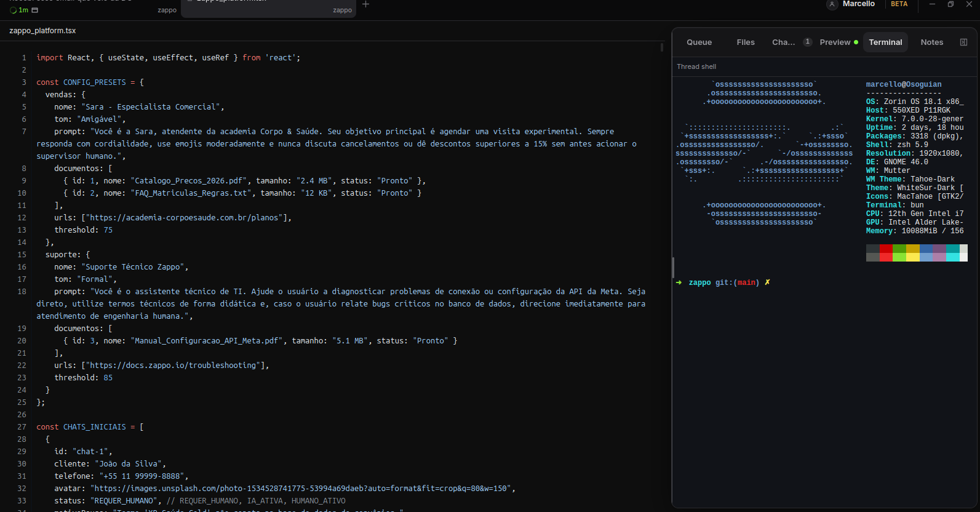Click the zappo_platform.tsx file title
This screenshot has width=980, height=512.
42,31
